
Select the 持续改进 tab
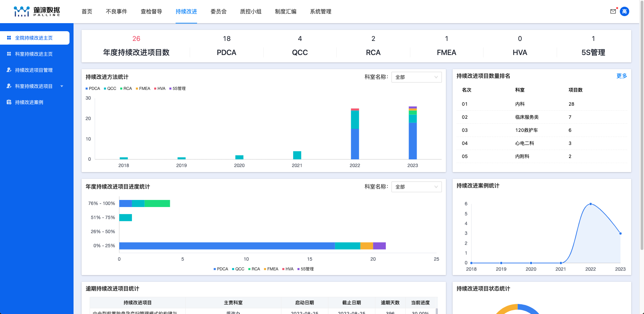click(x=186, y=11)
